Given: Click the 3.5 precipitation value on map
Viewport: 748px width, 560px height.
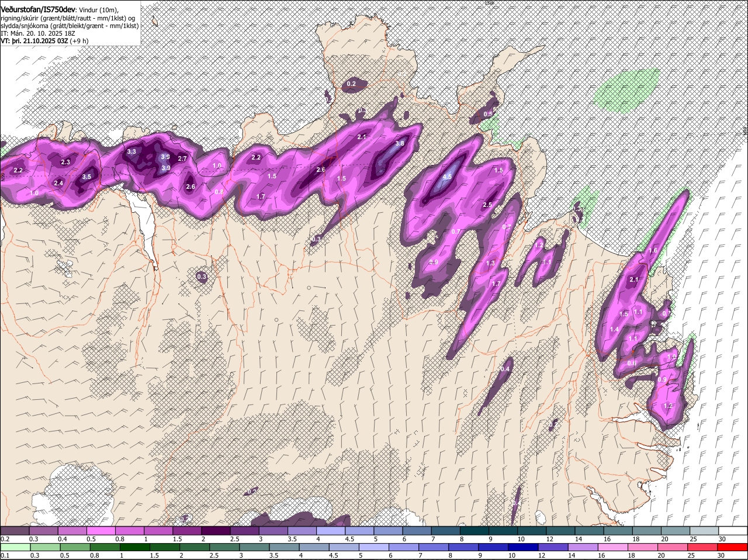Looking at the screenshot, I should coord(86,177).
